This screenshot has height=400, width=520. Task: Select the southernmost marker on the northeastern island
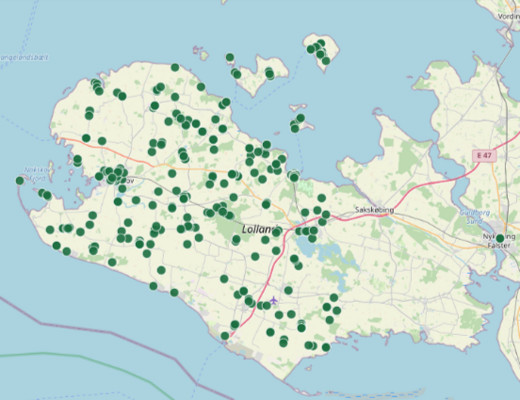click(x=326, y=61)
